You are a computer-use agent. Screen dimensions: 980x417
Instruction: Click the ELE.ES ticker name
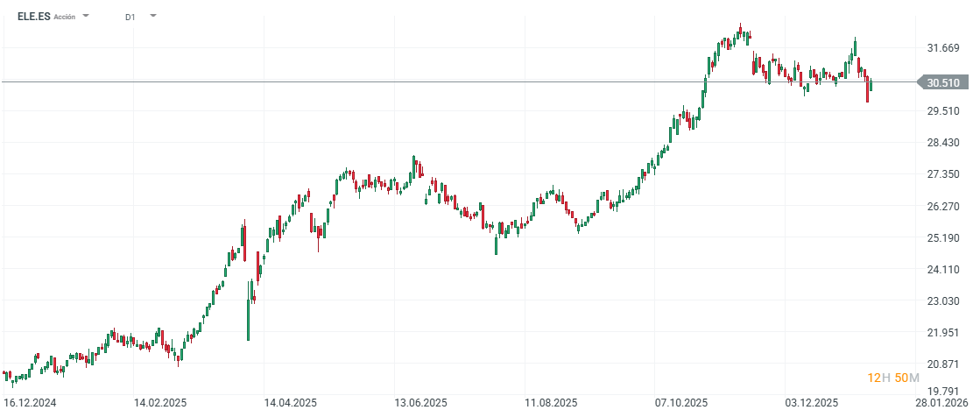pos(33,17)
